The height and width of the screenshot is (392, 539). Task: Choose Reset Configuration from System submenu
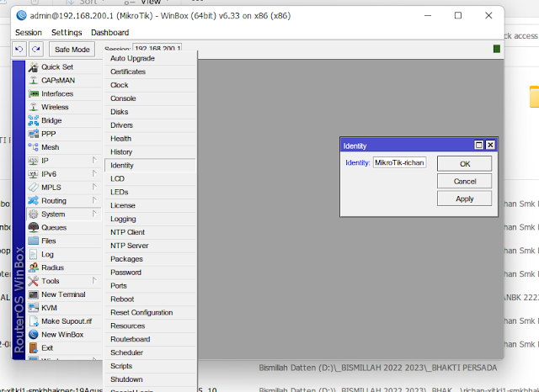click(150, 313)
